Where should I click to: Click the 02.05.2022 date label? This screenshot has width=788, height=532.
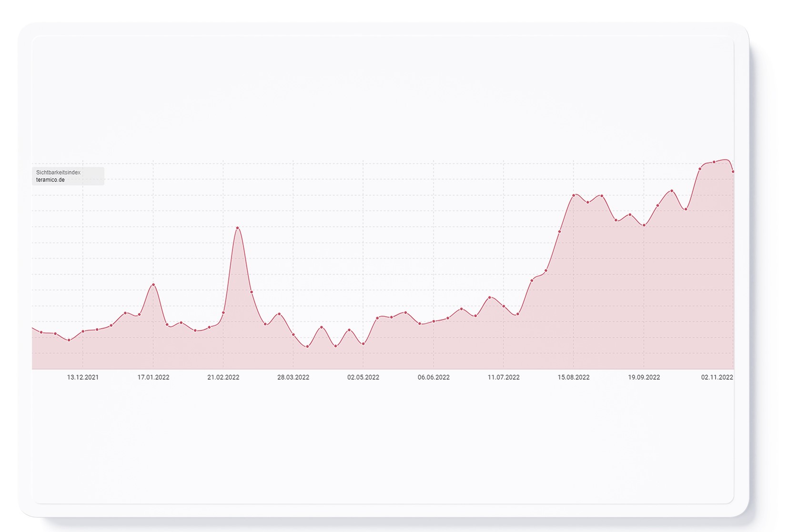click(x=364, y=377)
